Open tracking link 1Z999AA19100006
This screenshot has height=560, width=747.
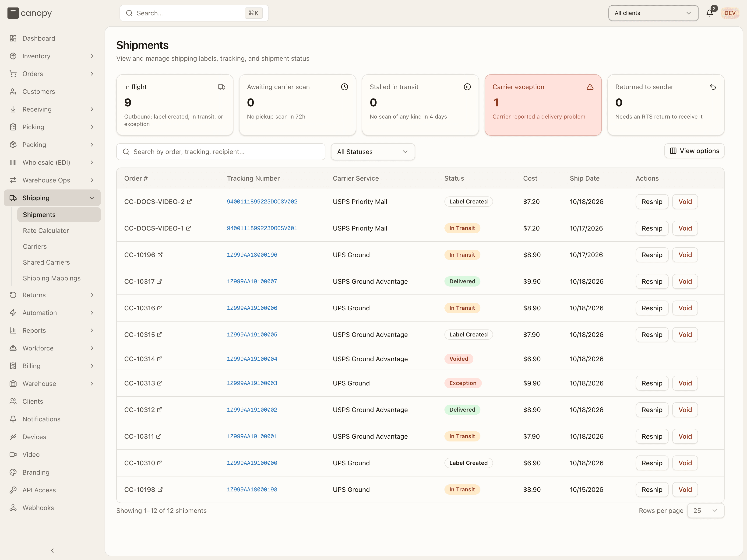(252, 308)
